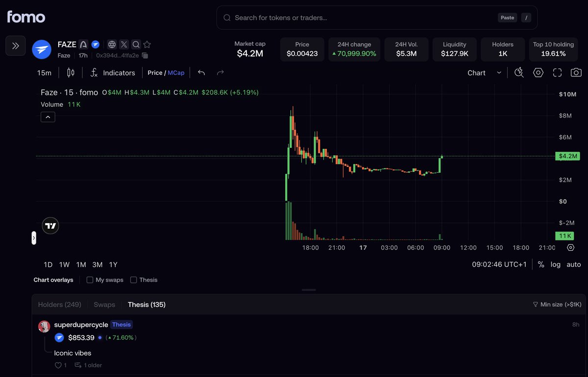The image size is (588, 377).
Task: Expand the left sidebar with the double-chevron button
Action: (x=16, y=46)
